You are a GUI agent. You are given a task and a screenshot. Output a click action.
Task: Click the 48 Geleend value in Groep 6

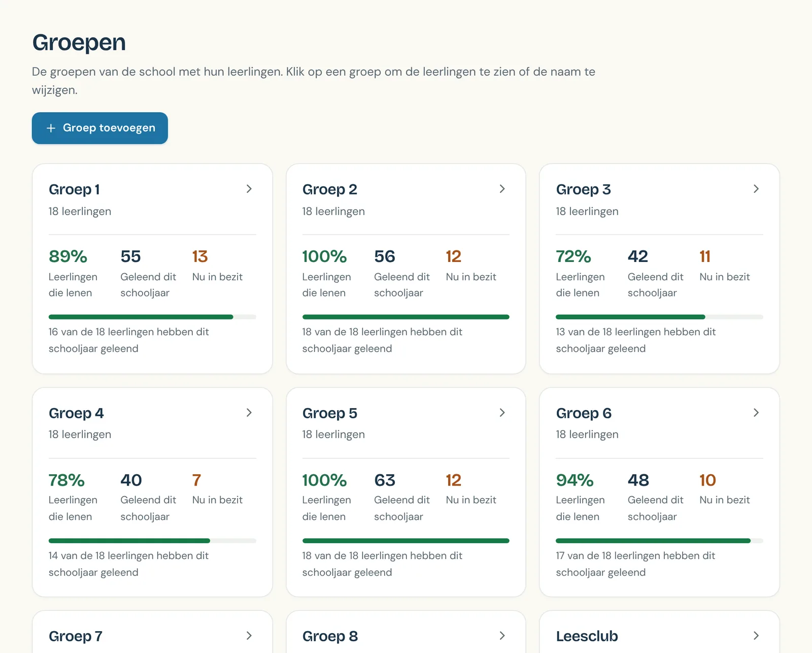click(x=638, y=480)
